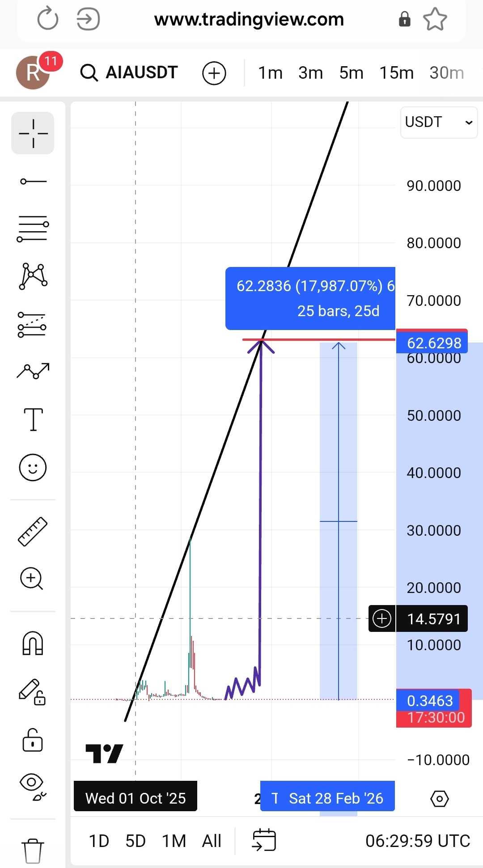
Task: Select the ruler measure tool
Action: [33, 531]
